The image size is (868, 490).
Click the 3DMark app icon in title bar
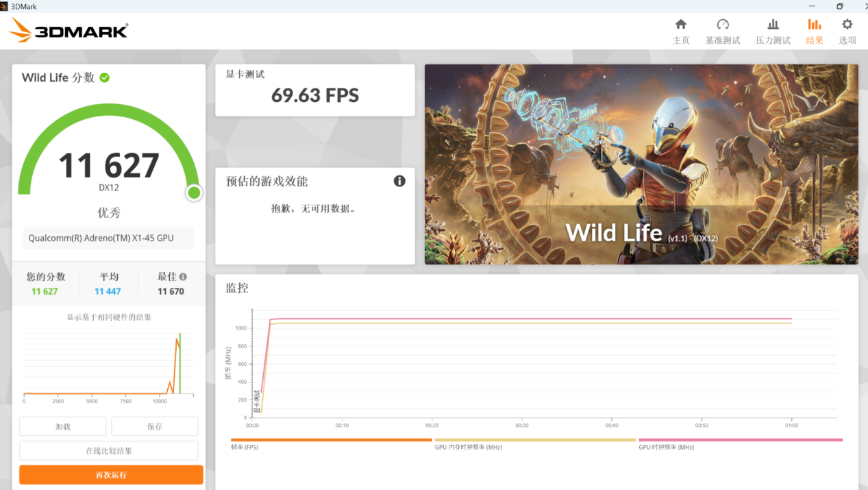pos(4,6)
